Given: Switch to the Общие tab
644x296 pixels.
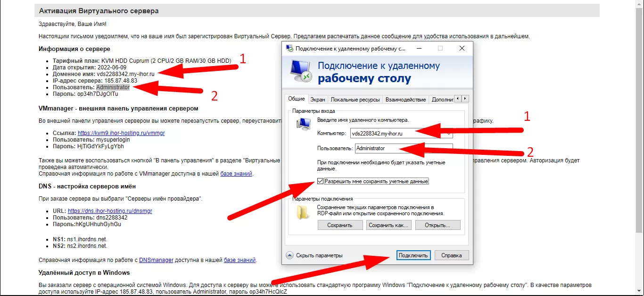Looking at the screenshot, I should pyautogui.click(x=297, y=99).
